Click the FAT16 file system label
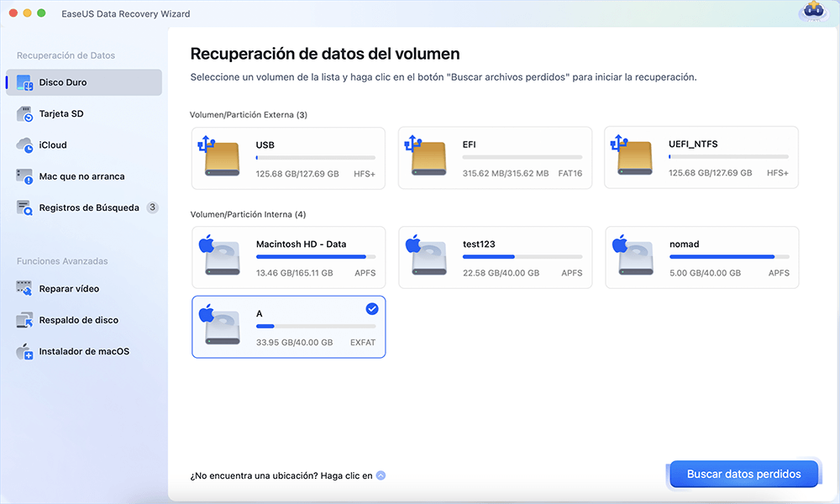The width and height of the screenshot is (840, 504). (x=570, y=174)
